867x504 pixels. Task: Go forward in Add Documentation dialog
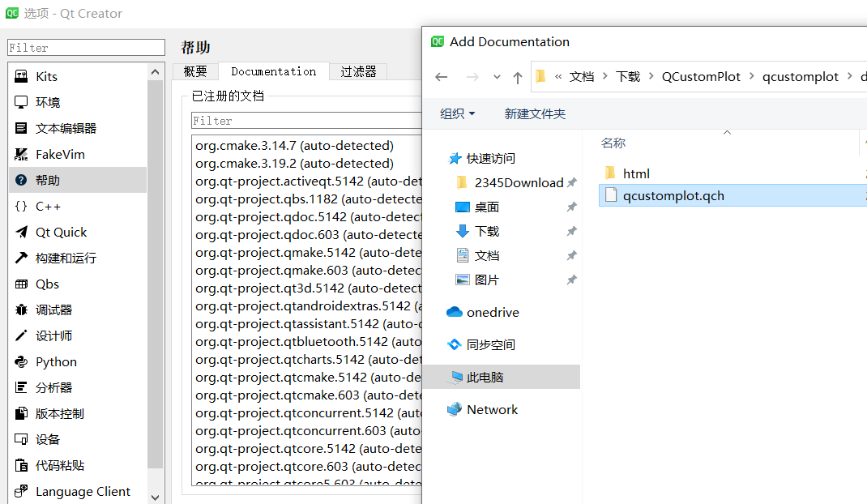[472, 77]
